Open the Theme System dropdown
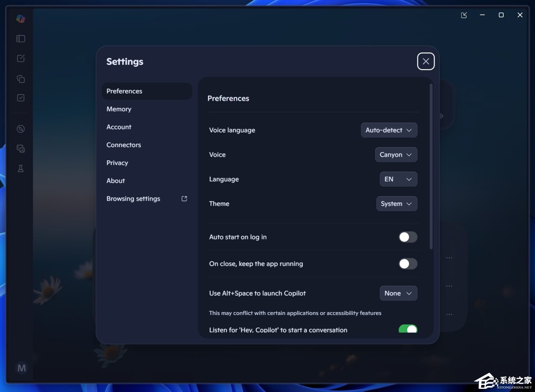The height and width of the screenshot is (392, 535). (397, 204)
